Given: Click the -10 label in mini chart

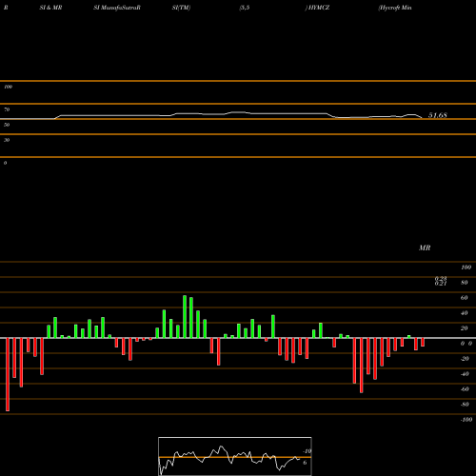Looking at the screenshot, I should 307,451.
